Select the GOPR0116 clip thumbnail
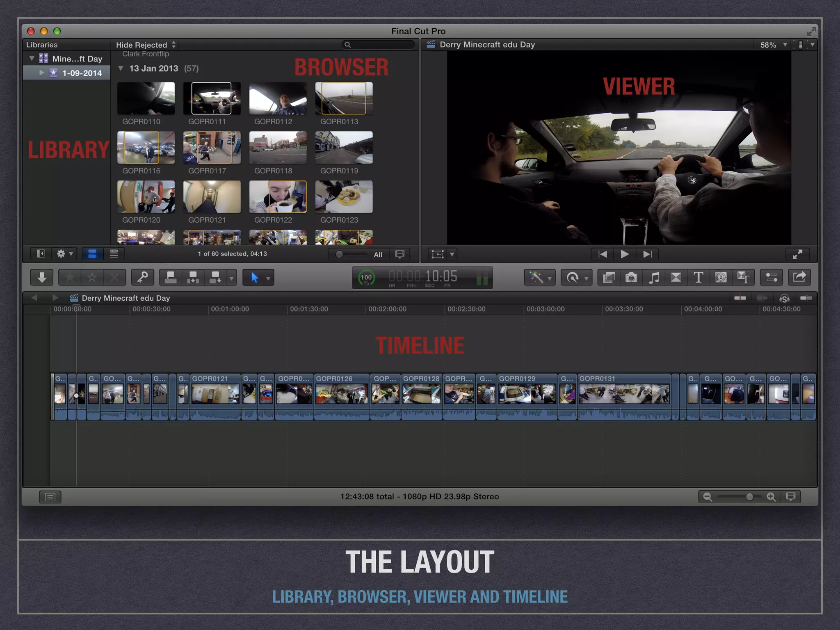Image resolution: width=840 pixels, height=630 pixels. [x=146, y=148]
